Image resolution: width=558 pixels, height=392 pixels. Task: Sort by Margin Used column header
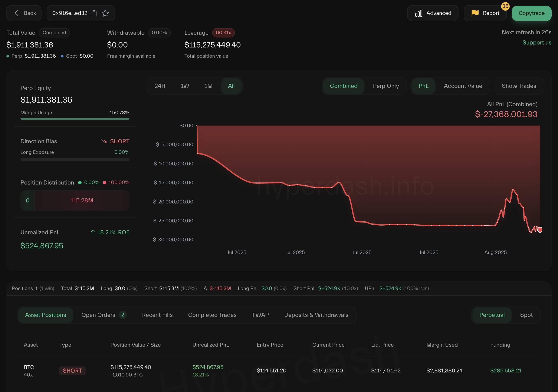click(x=442, y=345)
